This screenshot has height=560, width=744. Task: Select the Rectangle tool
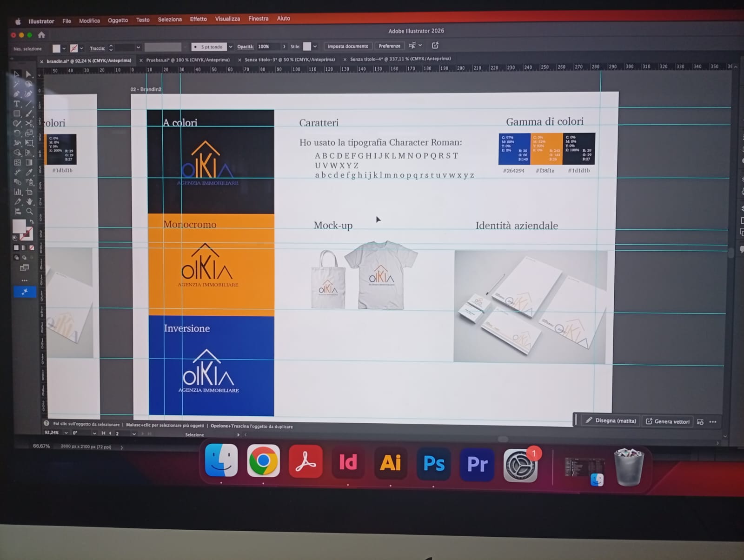(x=17, y=113)
